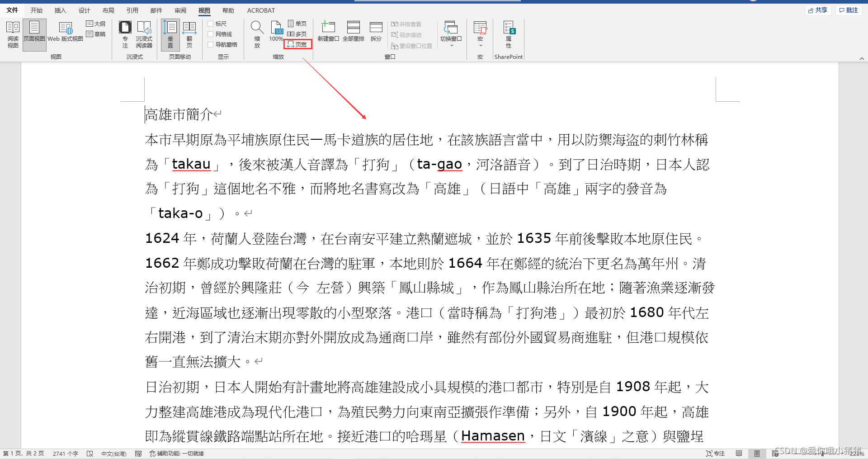Open Draft view (草稿)

[x=96, y=34]
